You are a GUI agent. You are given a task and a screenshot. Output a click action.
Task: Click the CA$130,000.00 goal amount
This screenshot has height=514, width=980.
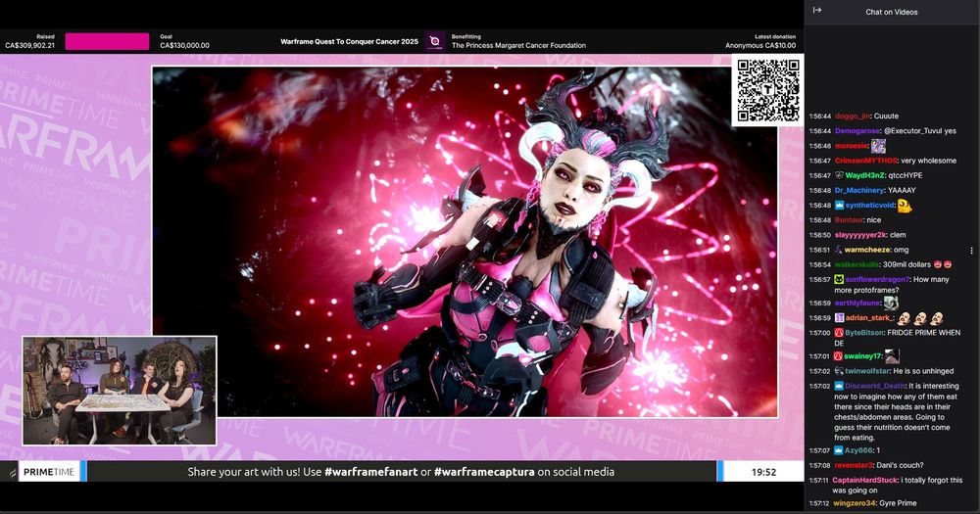(185, 46)
